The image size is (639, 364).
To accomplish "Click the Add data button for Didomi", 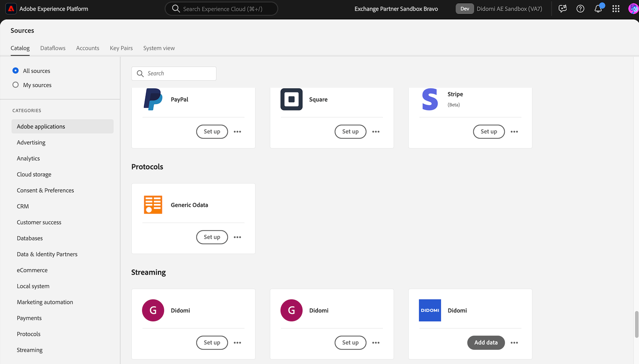I will [486, 343].
